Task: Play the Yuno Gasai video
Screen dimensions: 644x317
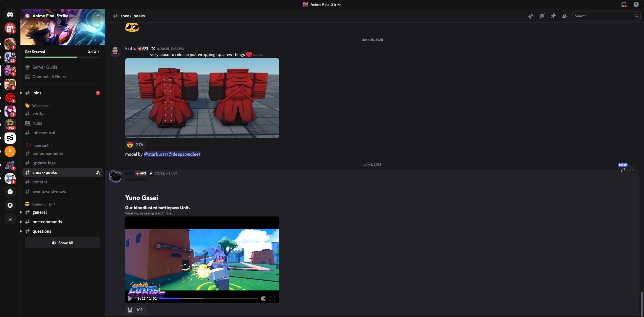Action: click(130, 299)
